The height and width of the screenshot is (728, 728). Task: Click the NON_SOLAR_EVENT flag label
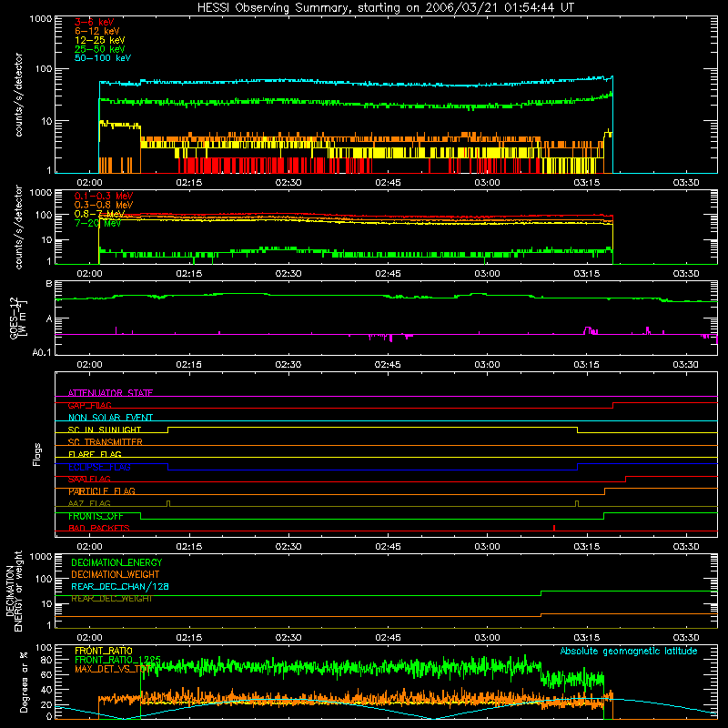point(110,418)
